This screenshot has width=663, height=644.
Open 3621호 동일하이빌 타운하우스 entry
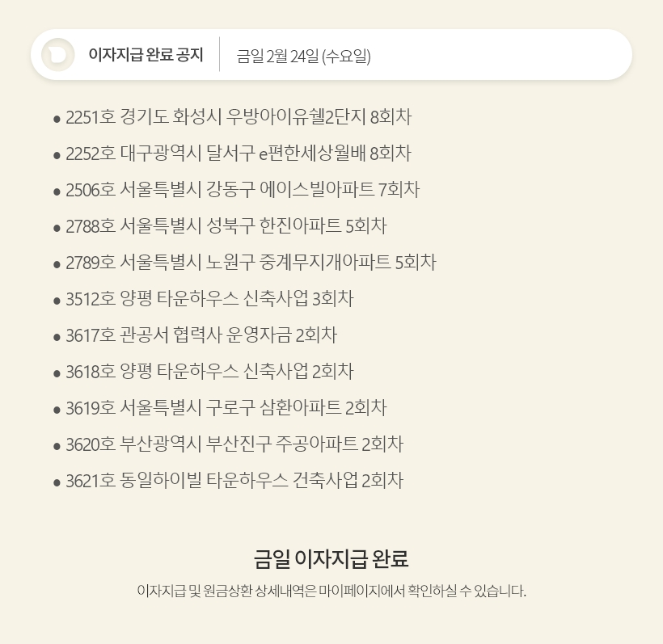click(234, 481)
